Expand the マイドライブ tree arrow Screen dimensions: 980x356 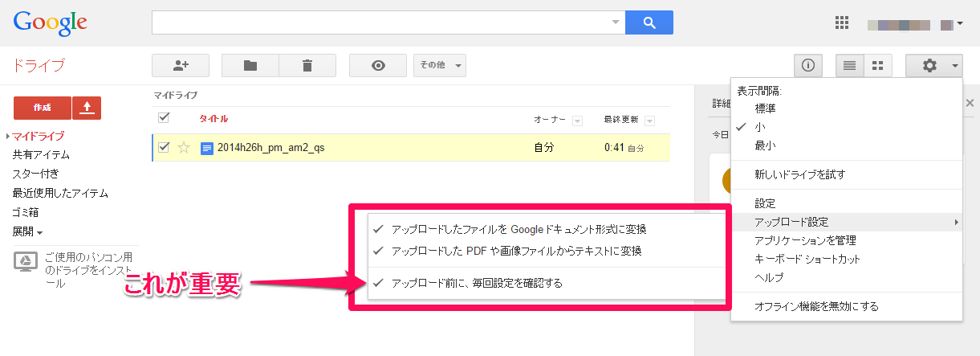coord(8,137)
